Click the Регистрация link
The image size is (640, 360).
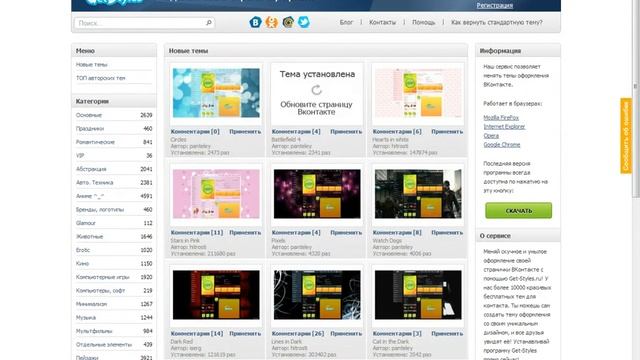[495, 5]
